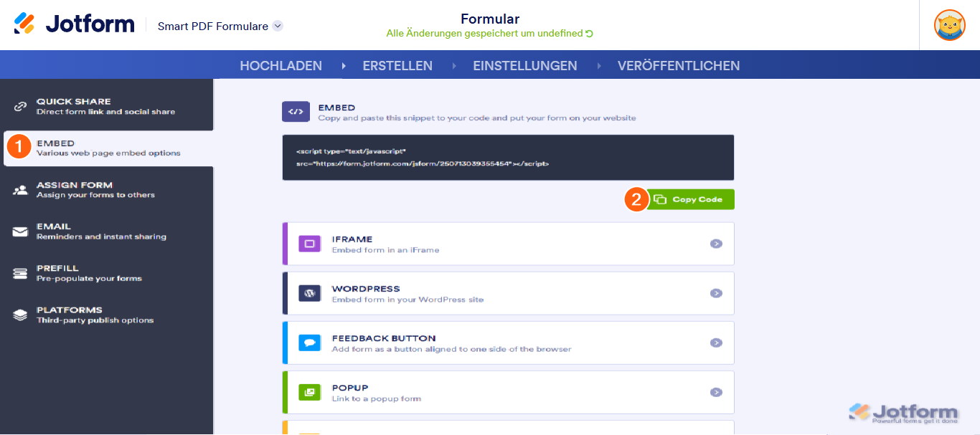
Task: Click the Embed code bracket icon
Action: [x=296, y=112]
